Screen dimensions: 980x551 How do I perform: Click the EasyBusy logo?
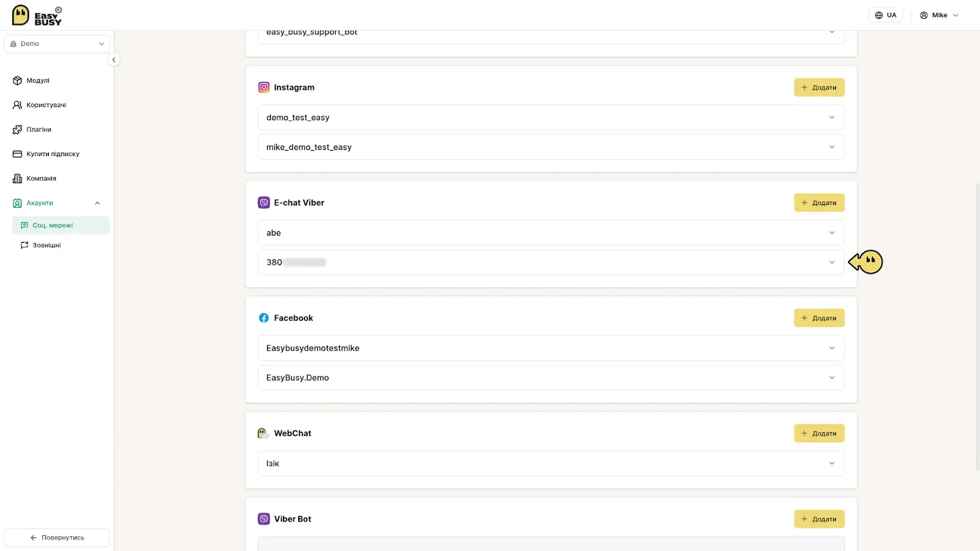[37, 15]
